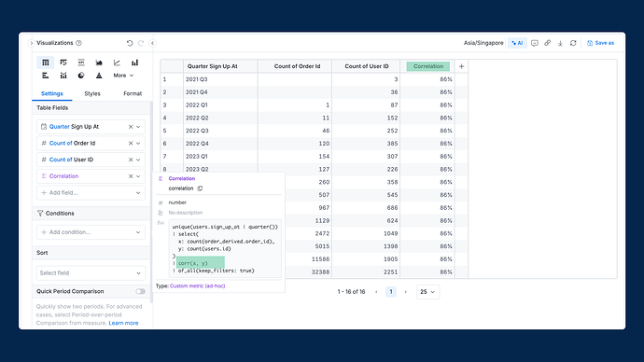644x362 pixels.
Task: Pick the line chart visualization icon
Action: tap(117, 63)
